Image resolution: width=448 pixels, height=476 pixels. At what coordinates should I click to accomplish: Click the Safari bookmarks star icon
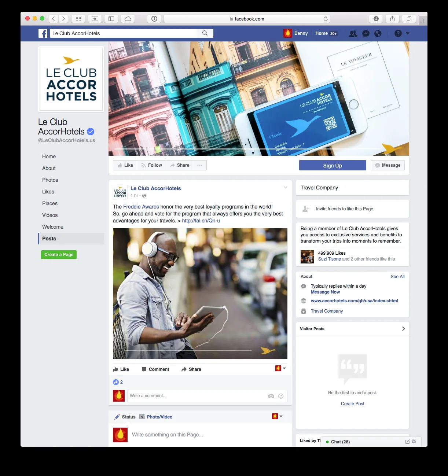pos(95,19)
